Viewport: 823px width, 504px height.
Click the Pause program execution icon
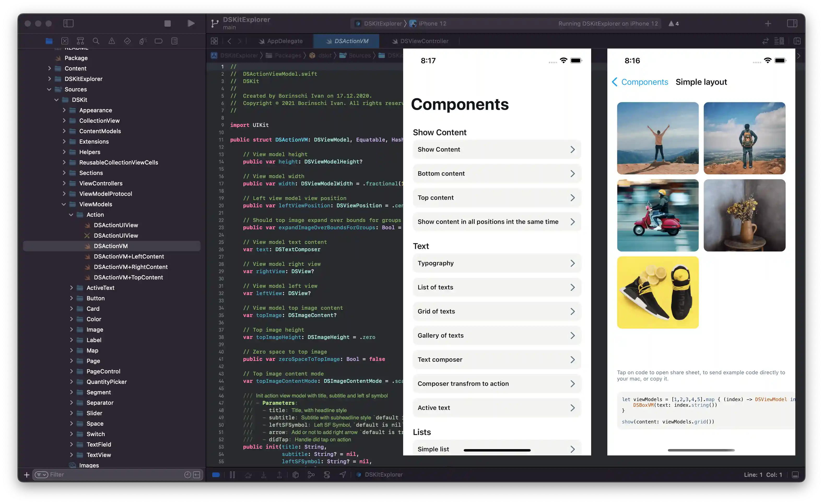232,474
